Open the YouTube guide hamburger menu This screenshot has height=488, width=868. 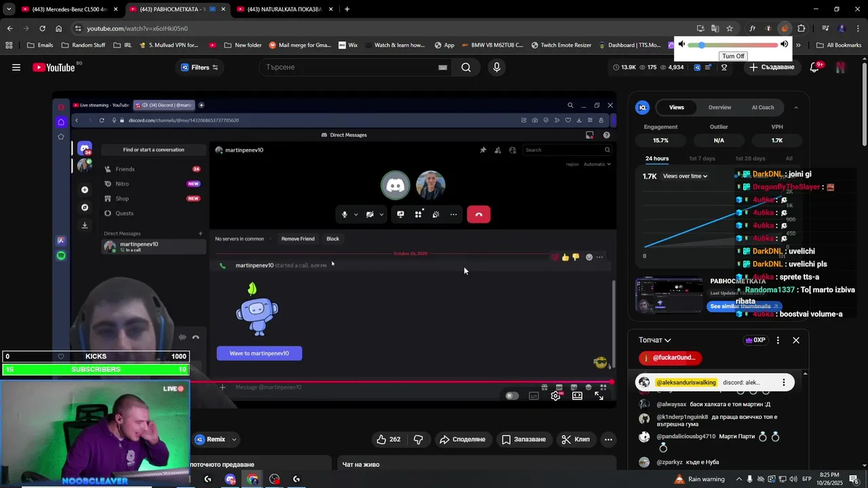click(16, 67)
